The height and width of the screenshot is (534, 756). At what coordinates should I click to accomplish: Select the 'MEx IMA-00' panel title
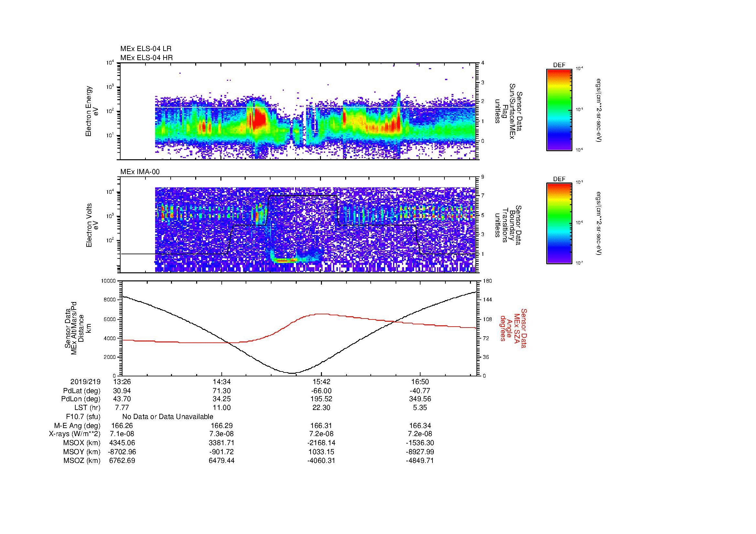coord(140,172)
